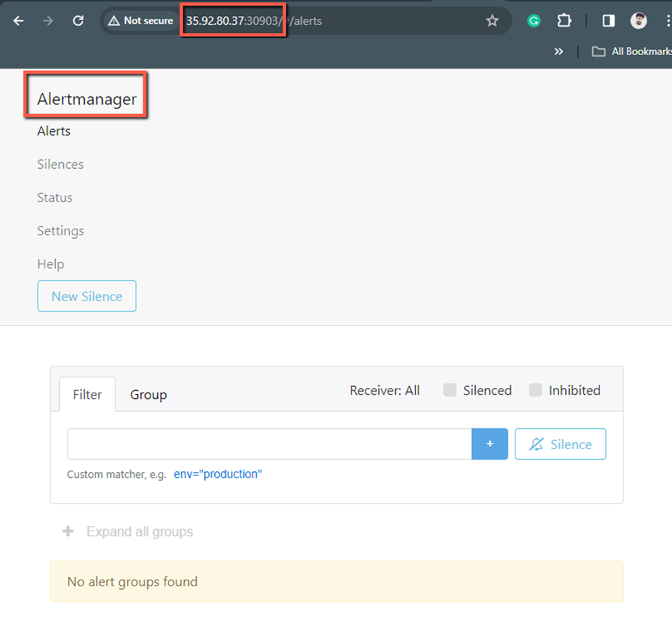Click the Silence button with bell icon
672x626 pixels.
(x=560, y=444)
